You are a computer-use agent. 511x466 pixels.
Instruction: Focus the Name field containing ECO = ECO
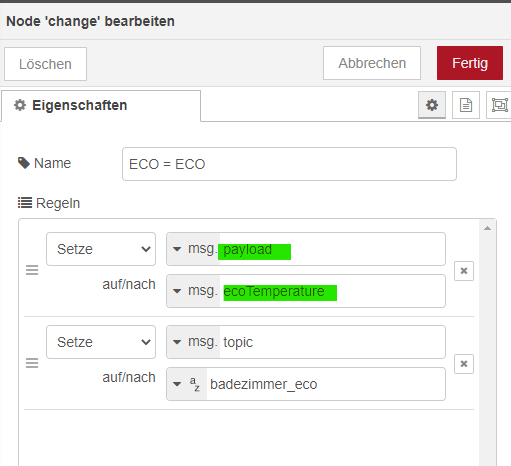(289, 164)
